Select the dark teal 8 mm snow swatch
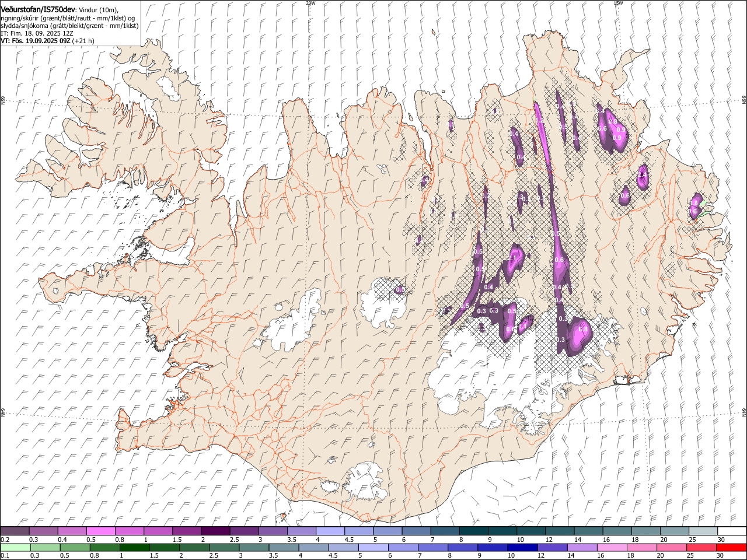Viewport: 747px width, 560px height. pyautogui.click(x=473, y=531)
